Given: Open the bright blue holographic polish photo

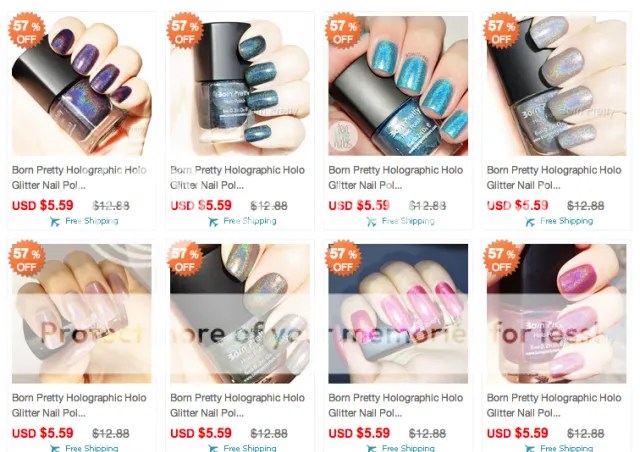Looking at the screenshot, I should (398, 86).
